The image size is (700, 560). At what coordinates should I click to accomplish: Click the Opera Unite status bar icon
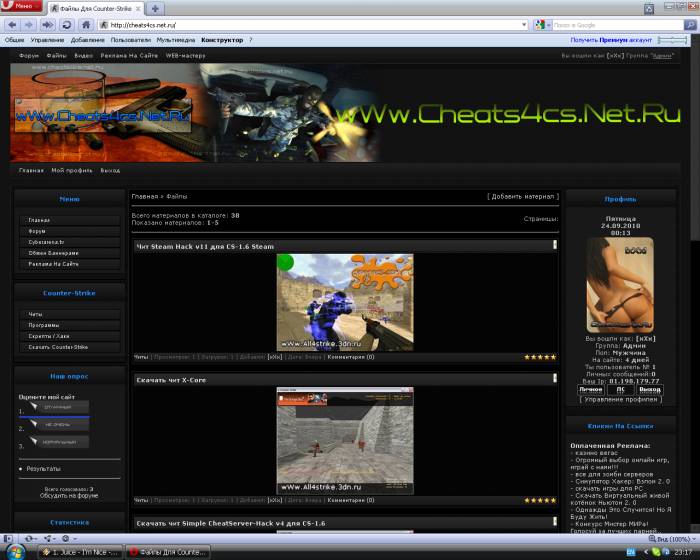(49, 539)
